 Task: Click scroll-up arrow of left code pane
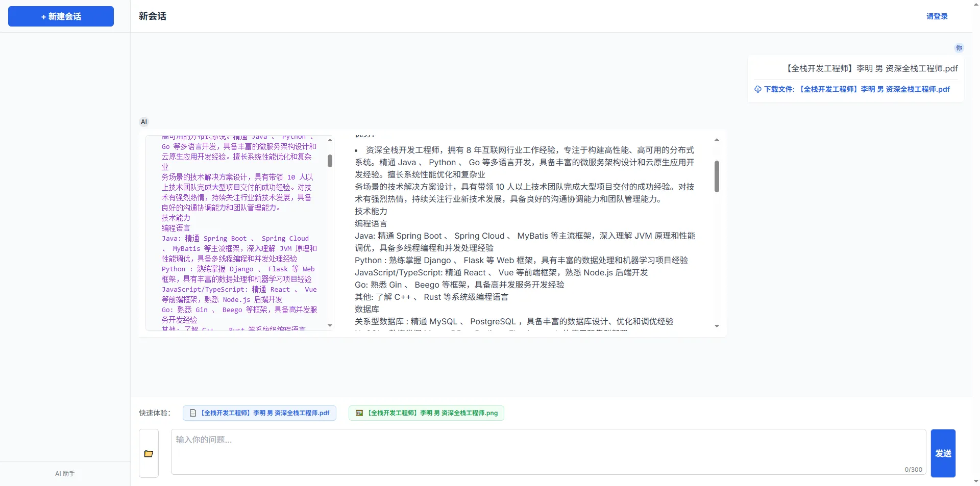(x=330, y=140)
